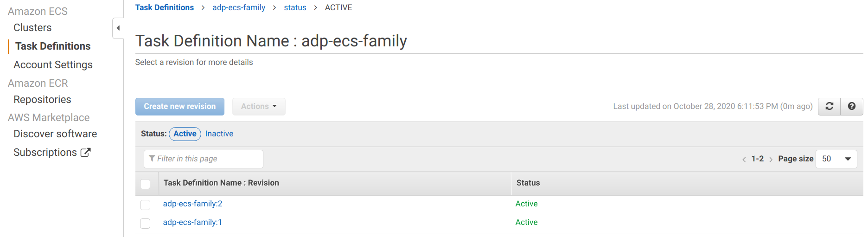Select the Active status filter

185,134
